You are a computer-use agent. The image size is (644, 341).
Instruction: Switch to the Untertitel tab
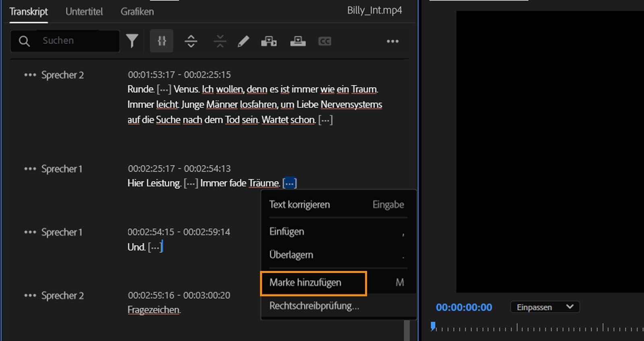(x=84, y=12)
